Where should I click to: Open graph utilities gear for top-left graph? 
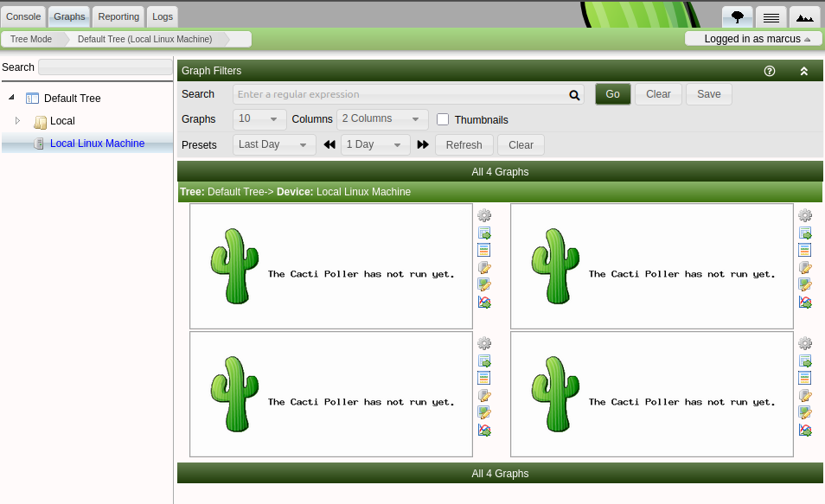tap(484, 215)
